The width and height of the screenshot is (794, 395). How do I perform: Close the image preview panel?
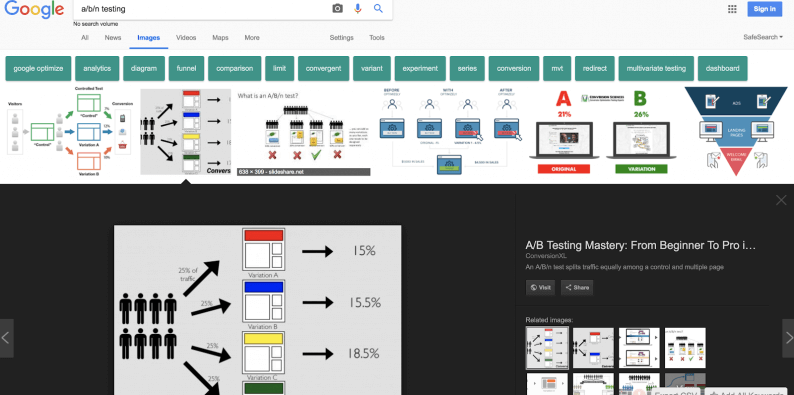pyautogui.click(x=781, y=200)
